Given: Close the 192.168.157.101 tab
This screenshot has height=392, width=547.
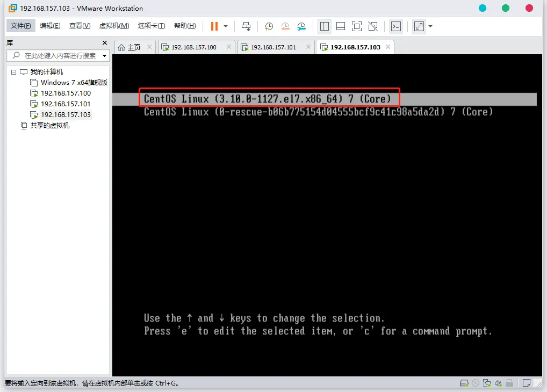Looking at the screenshot, I should point(308,47).
